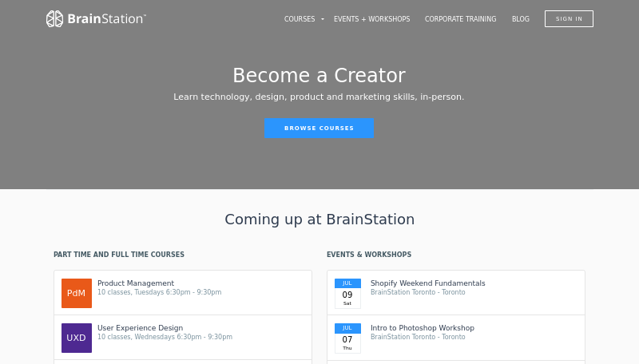Click 'BrainStation Toronto - Toronto' under Shopify event
This screenshot has height=364, width=639.
click(x=418, y=292)
